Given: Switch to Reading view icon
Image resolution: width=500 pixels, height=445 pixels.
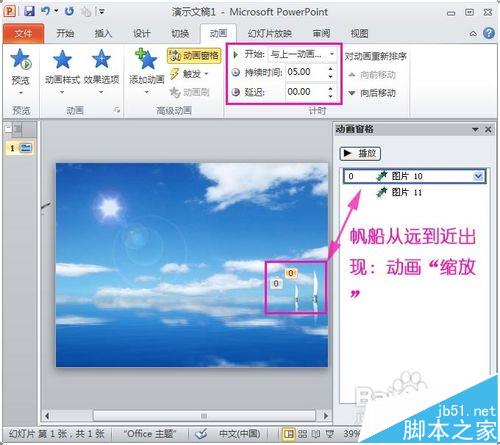Looking at the screenshot, I should point(316,434).
